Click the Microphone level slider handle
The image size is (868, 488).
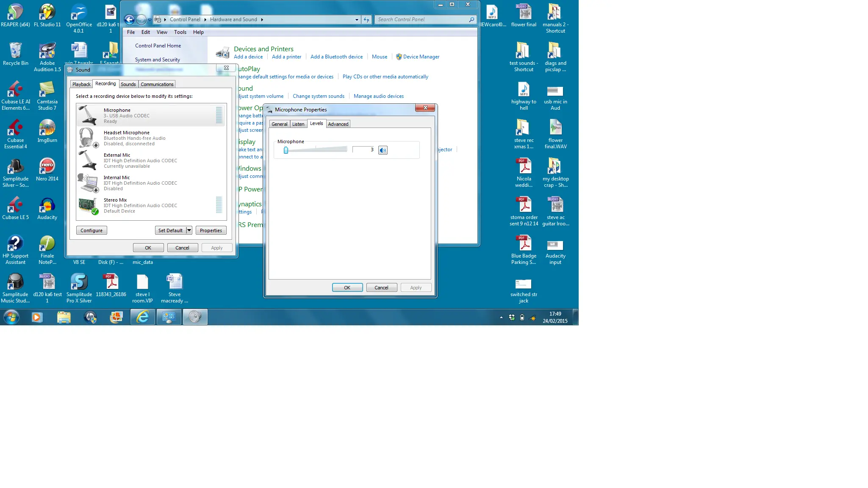pos(286,150)
